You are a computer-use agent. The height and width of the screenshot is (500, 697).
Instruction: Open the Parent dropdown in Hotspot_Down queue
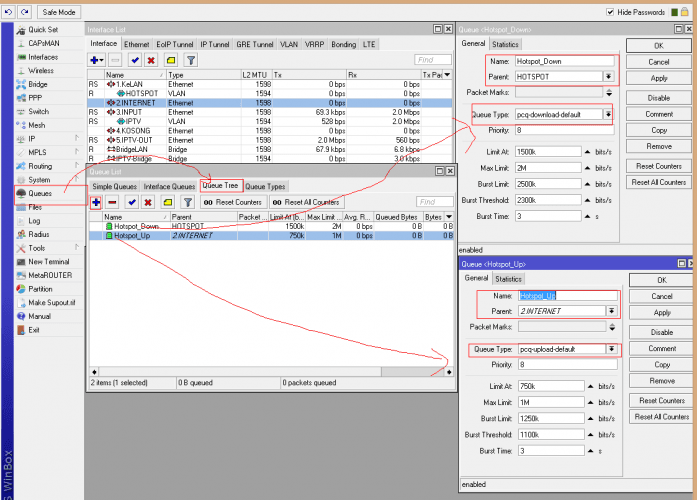608,76
